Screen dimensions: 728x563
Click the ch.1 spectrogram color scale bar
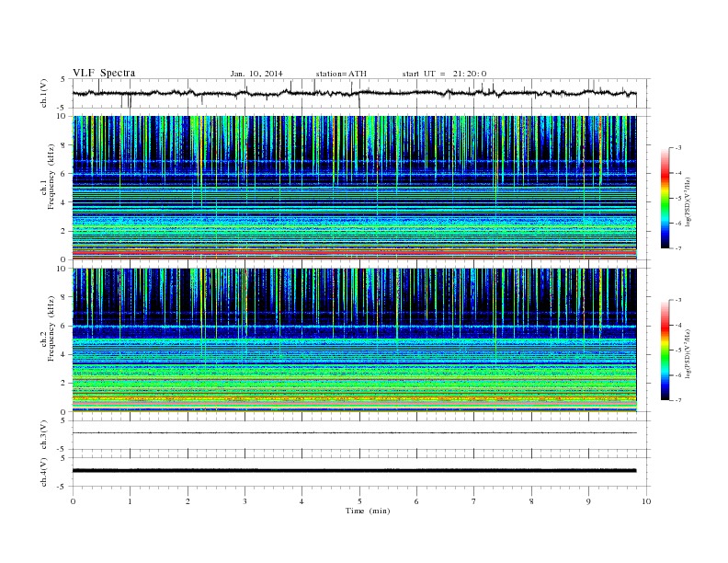pyautogui.click(x=665, y=198)
